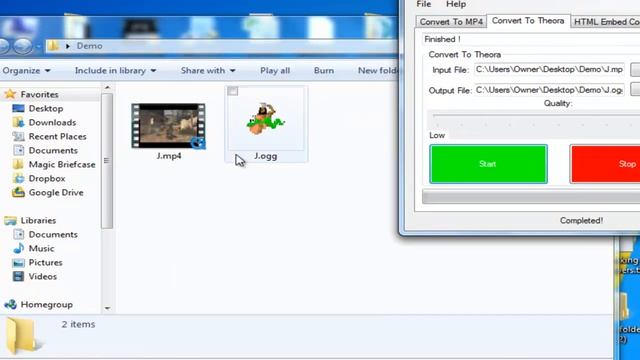Switch to the HTML Embed Code tab
Viewport: 640px width, 360px height.
click(605, 22)
